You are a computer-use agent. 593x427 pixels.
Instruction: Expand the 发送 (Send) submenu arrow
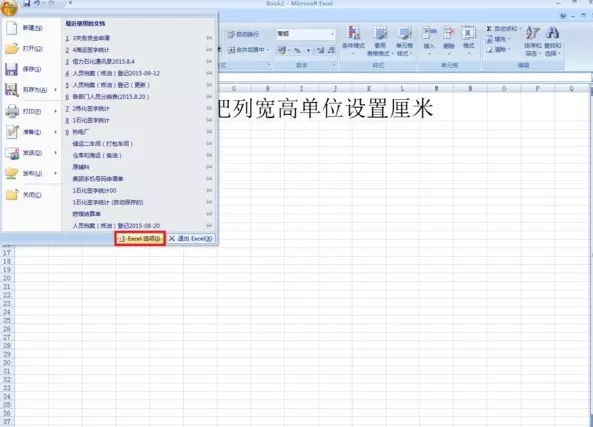pyautogui.click(x=56, y=153)
